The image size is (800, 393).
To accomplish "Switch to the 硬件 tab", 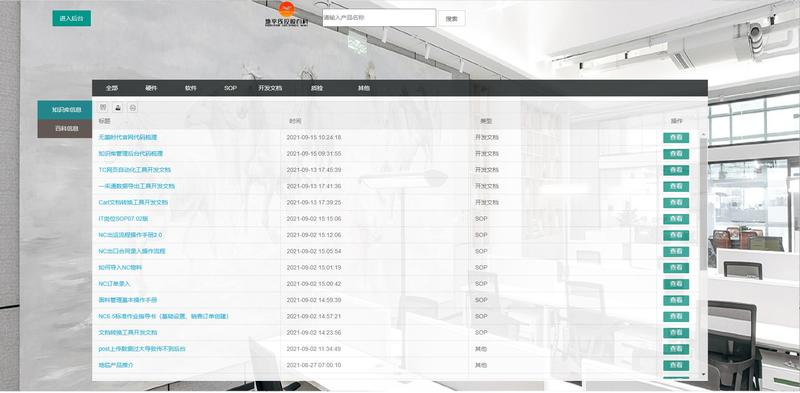I will pyautogui.click(x=151, y=88).
